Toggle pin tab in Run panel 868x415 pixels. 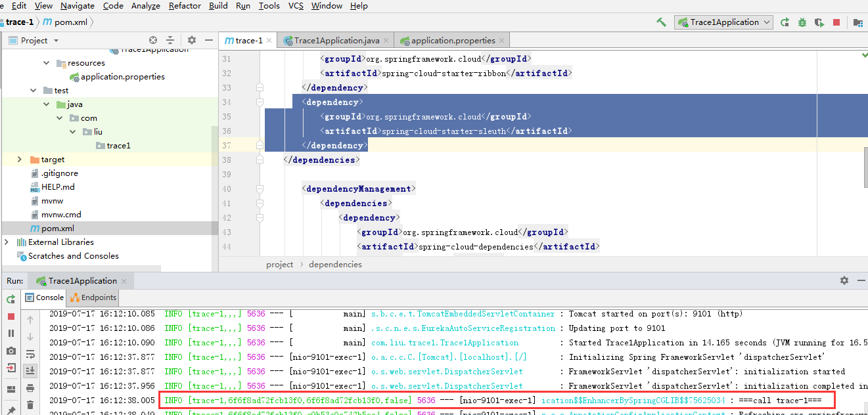11,410
